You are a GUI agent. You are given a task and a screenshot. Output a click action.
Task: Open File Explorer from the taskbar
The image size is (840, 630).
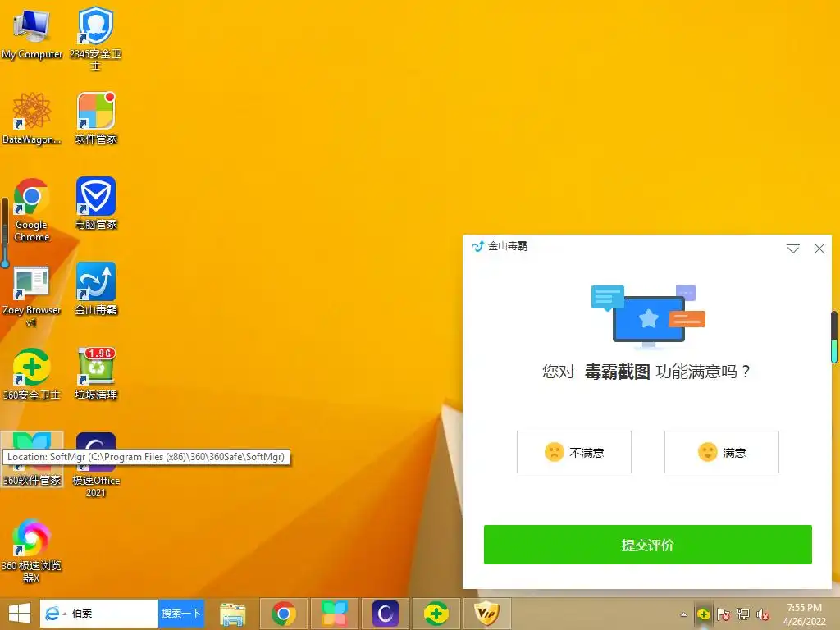tap(232, 614)
